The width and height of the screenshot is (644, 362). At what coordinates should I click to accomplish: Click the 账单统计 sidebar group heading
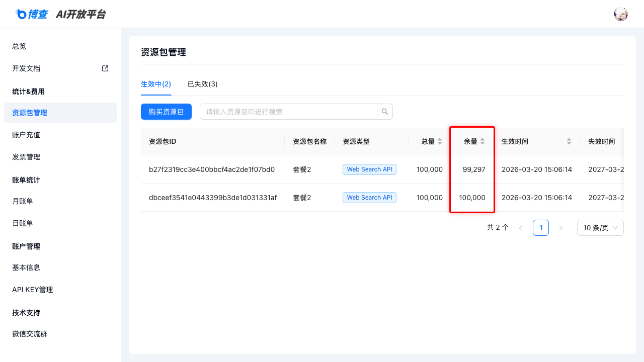click(x=26, y=180)
